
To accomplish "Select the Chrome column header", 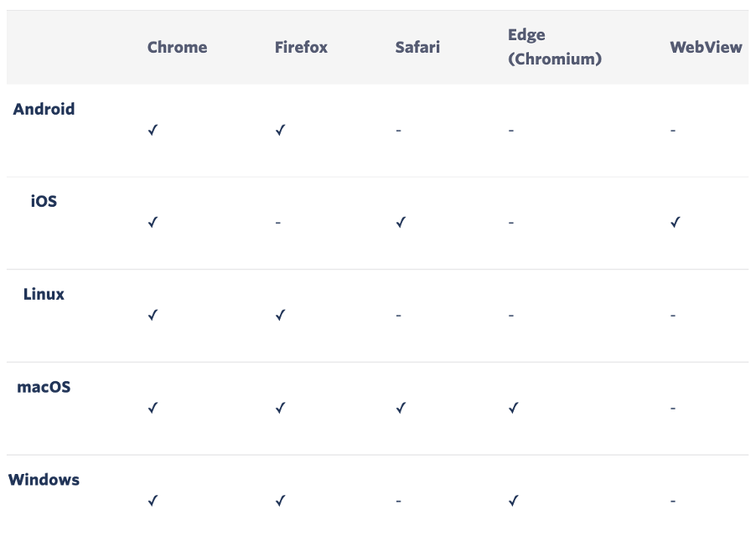I will point(178,47).
